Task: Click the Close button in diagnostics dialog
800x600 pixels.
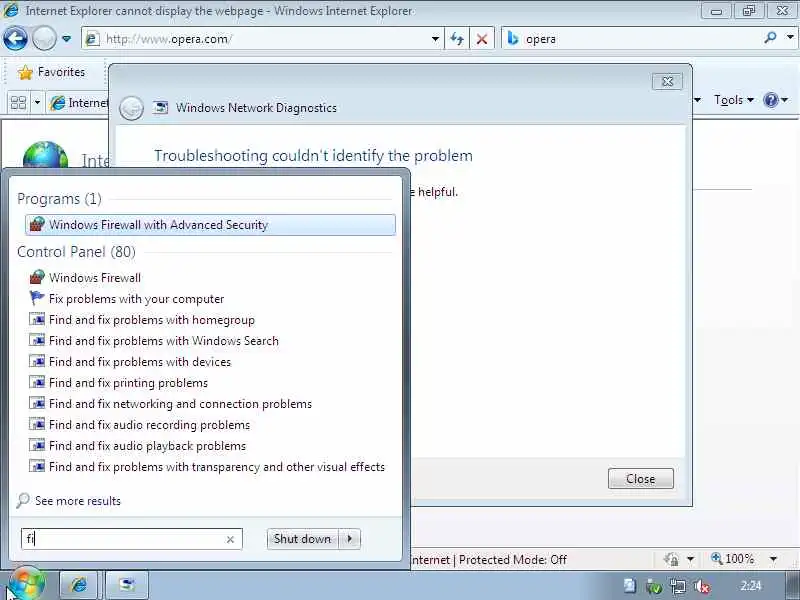Action: click(x=640, y=479)
